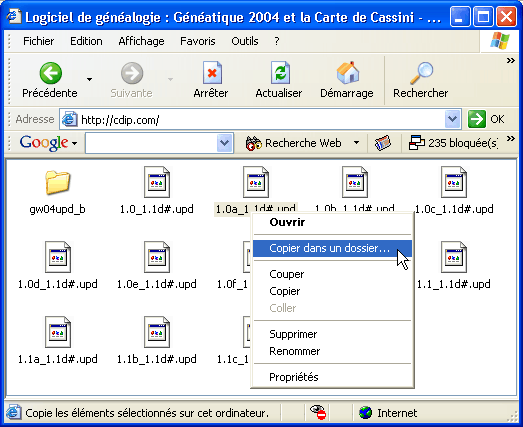Click the green OK go arrow
Viewport: 523px width, 427px height.
[x=476, y=119]
